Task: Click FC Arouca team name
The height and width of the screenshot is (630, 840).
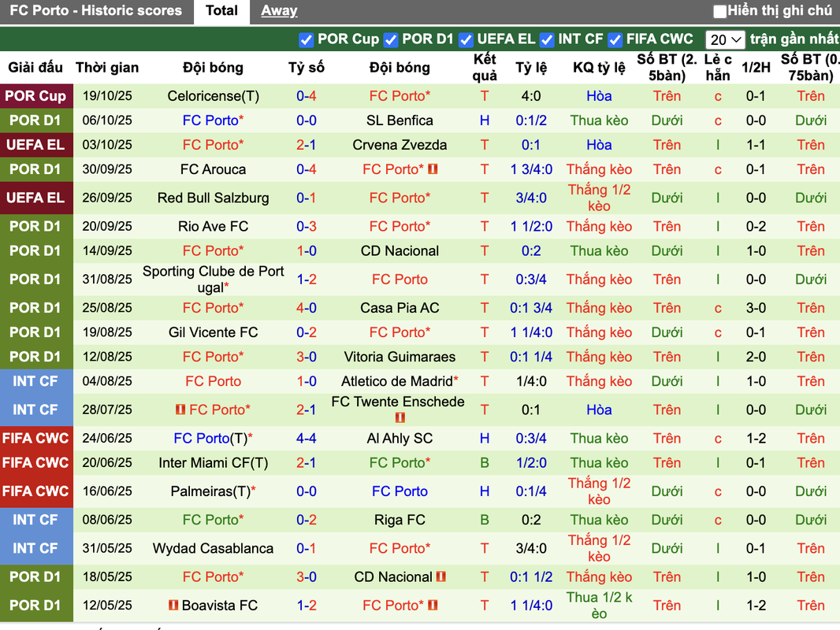Action: (x=214, y=169)
